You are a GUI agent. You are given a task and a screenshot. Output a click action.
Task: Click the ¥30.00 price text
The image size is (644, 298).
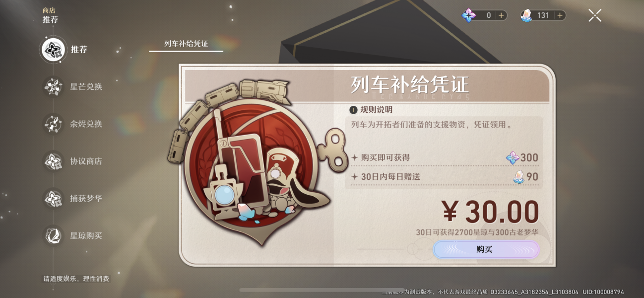pyautogui.click(x=490, y=213)
